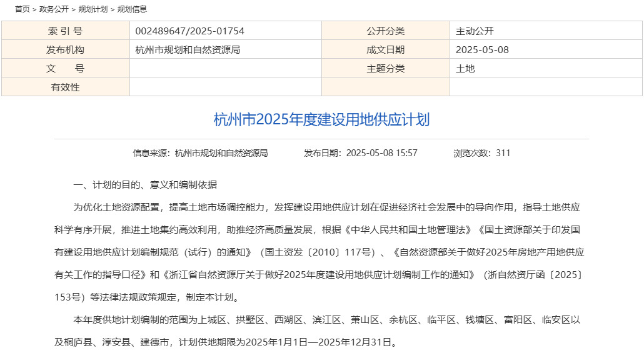Click the 土地 subject category value
Screen dimensions: 644x353
465,69
